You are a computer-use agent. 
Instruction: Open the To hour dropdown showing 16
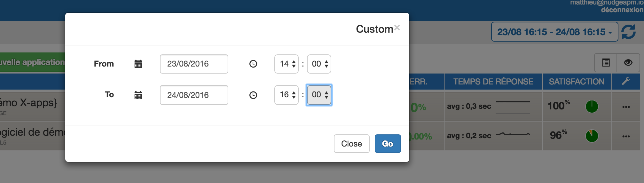pyautogui.click(x=287, y=95)
